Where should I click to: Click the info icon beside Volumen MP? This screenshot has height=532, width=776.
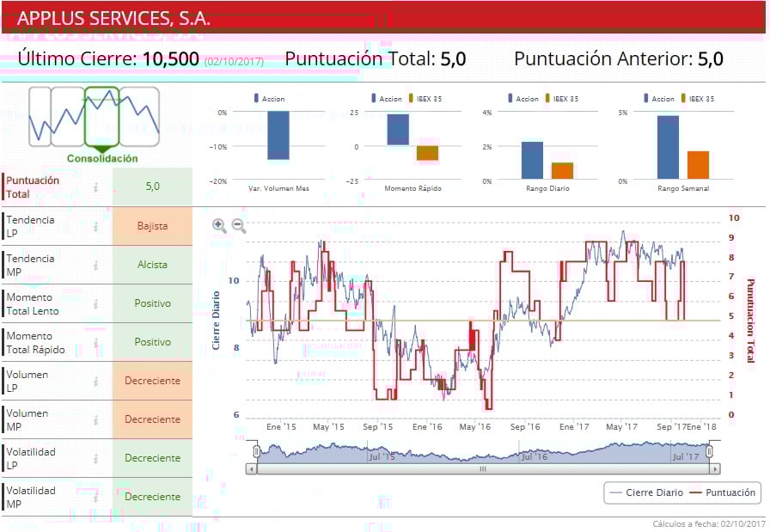pyautogui.click(x=96, y=419)
